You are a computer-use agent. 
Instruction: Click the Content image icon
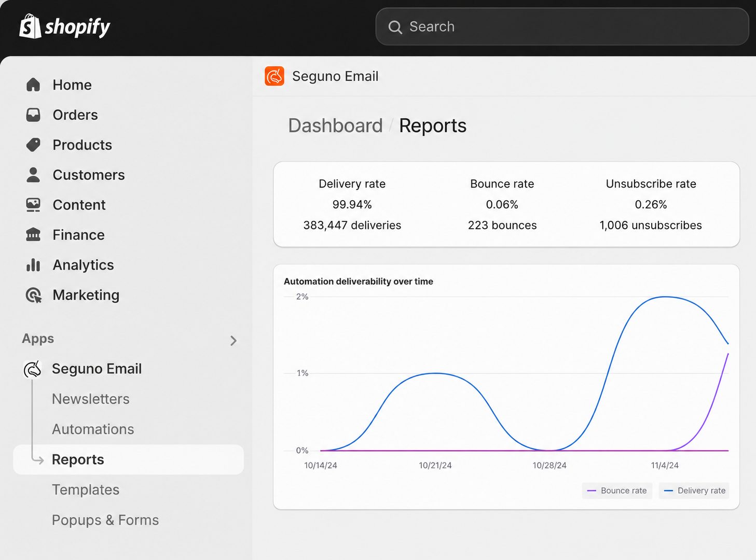point(33,205)
